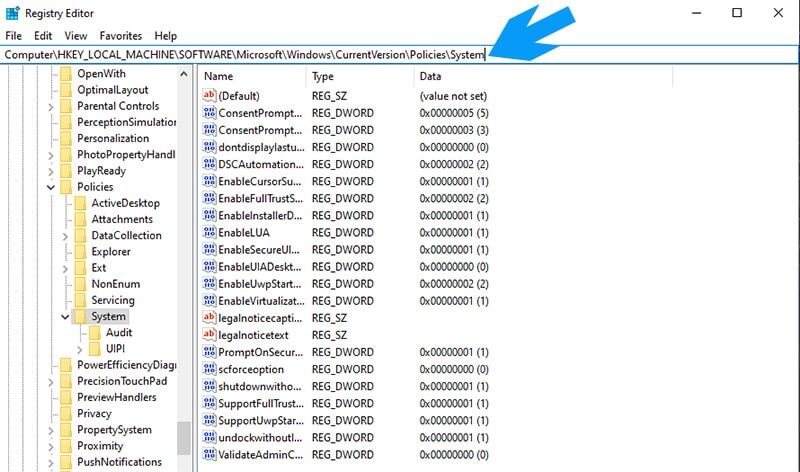
Task: Click the Registry Editor app icon in title bar
Action: (x=13, y=13)
